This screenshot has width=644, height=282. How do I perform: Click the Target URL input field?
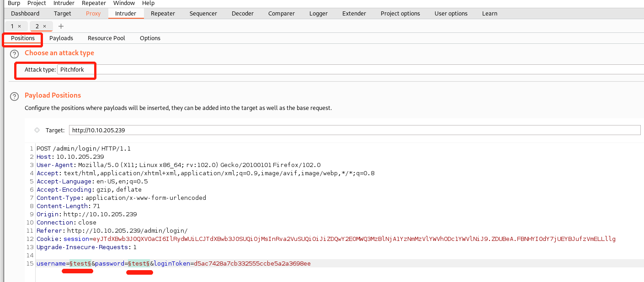(354, 131)
